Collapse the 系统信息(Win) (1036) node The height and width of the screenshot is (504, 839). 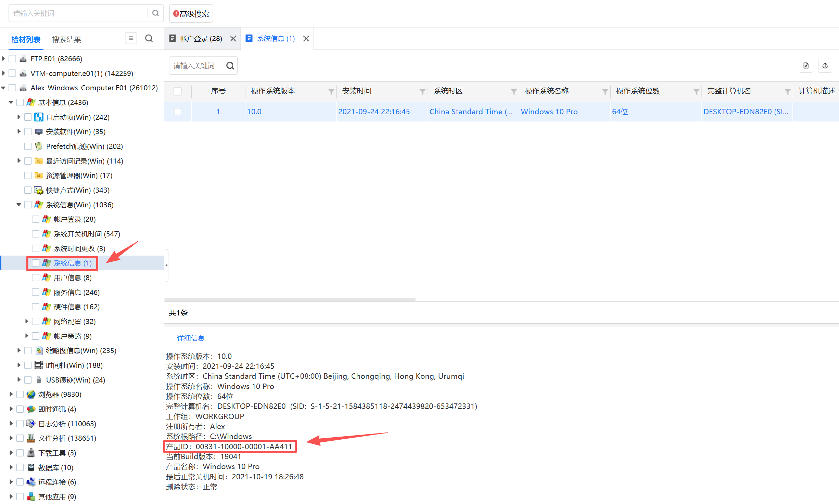[18, 205]
